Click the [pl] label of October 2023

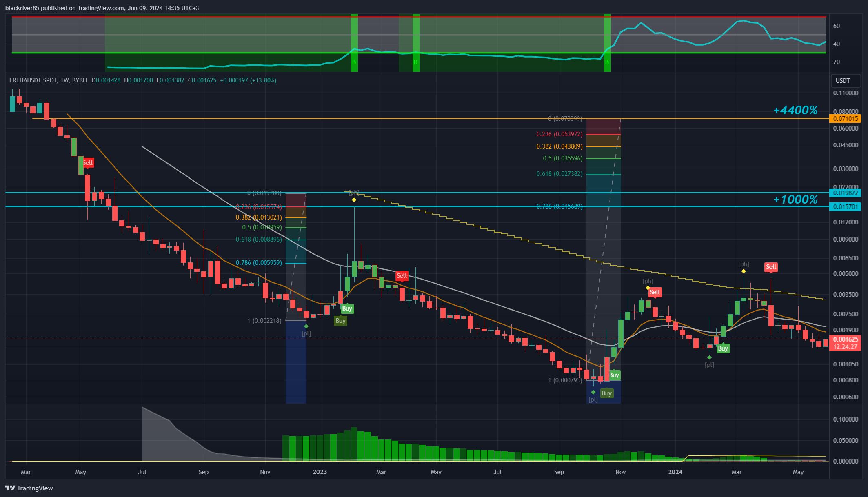pyautogui.click(x=593, y=399)
